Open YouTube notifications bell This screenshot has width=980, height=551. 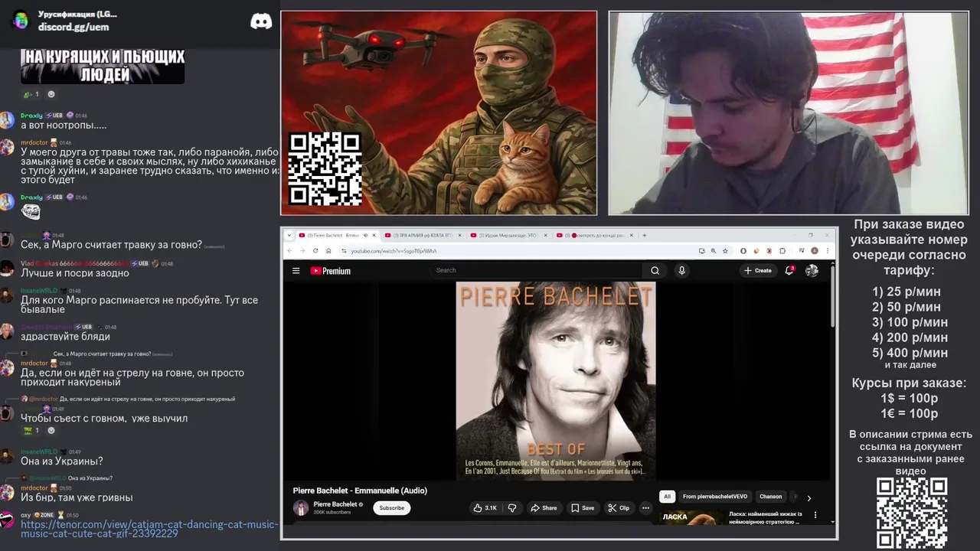(789, 270)
